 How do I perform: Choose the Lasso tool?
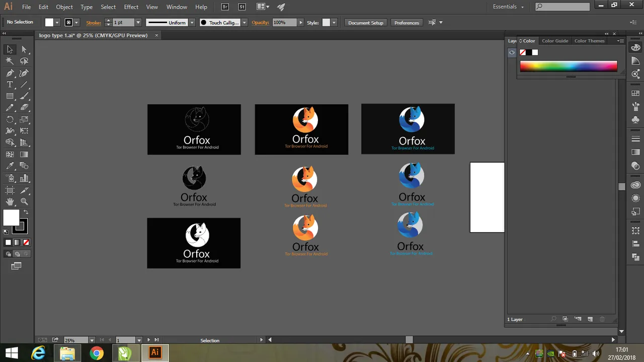pos(24,61)
